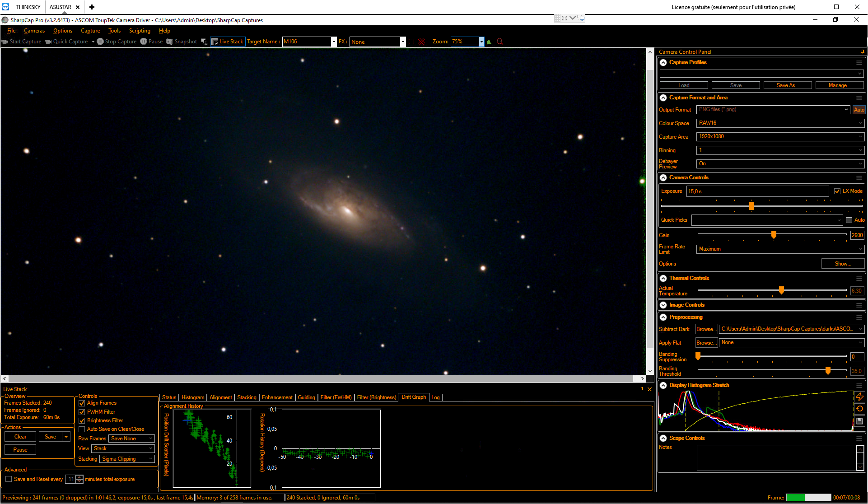Switch to the Histogram tab
This screenshot has height=504, width=868.
tap(193, 397)
